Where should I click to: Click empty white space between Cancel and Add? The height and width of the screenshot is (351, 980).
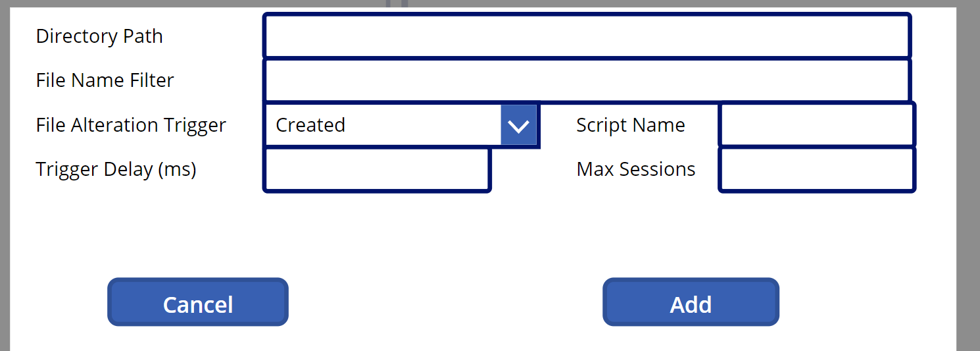[x=445, y=302]
